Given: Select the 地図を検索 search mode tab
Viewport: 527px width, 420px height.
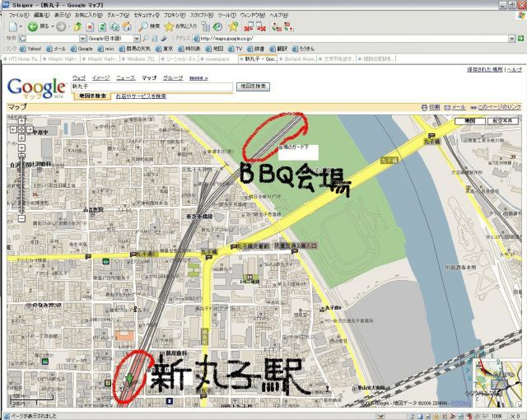Looking at the screenshot, I should (x=91, y=96).
